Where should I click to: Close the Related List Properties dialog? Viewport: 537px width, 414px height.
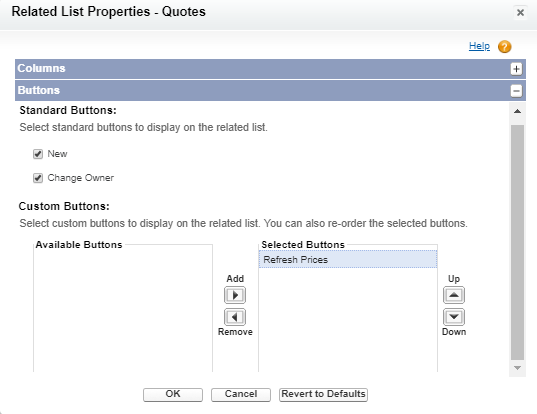click(520, 13)
